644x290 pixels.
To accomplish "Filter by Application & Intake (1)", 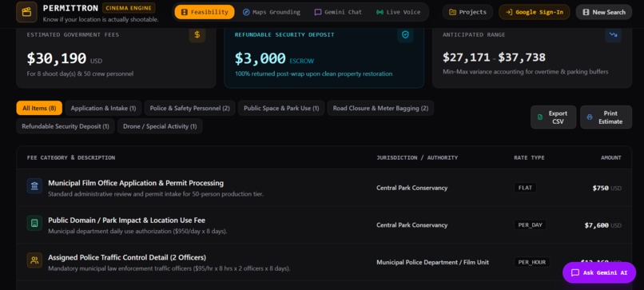I will point(103,108).
